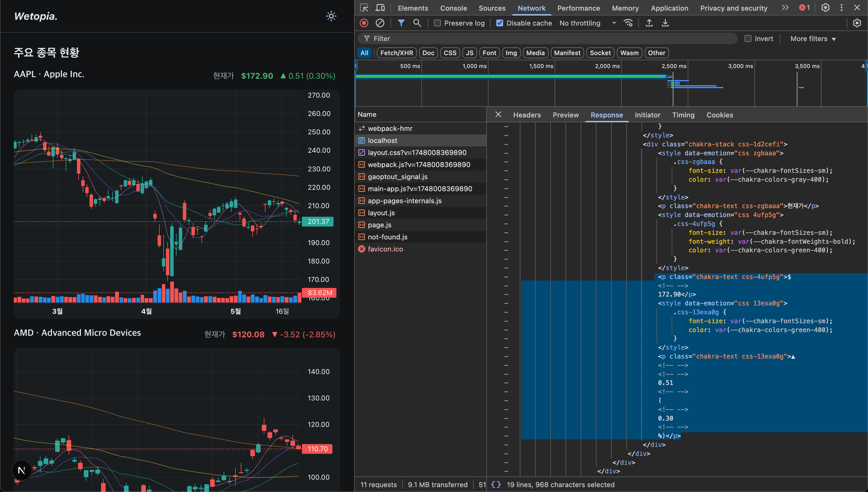
Task: Click the Wetopia logo link
Action: click(x=36, y=16)
